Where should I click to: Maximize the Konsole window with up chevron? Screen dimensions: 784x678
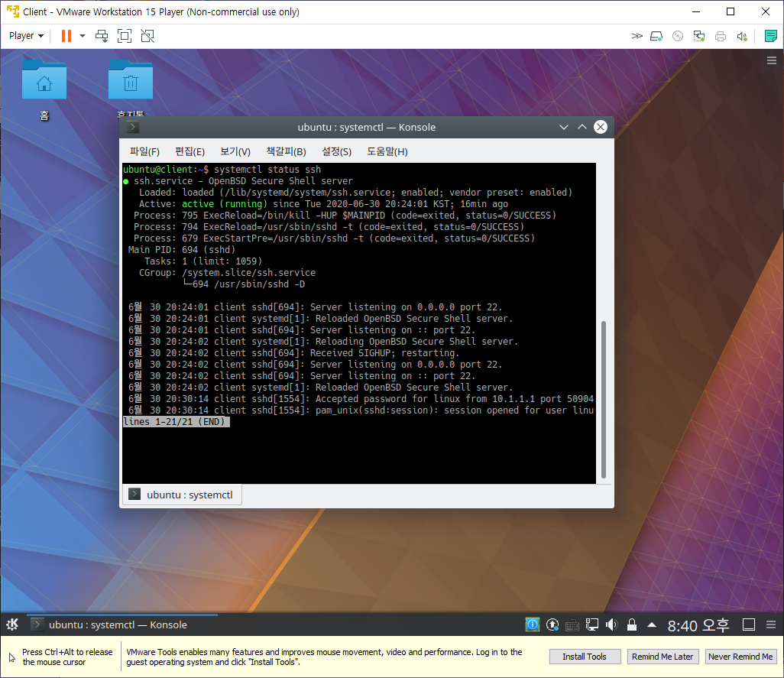(582, 127)
